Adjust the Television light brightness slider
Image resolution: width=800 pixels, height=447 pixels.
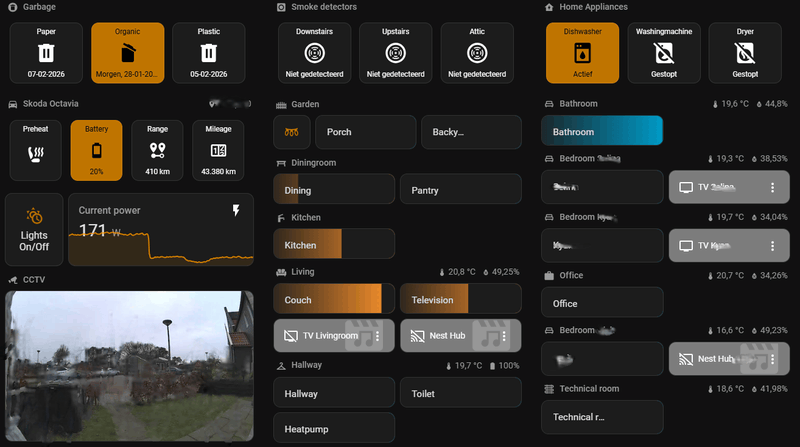[x=461, y=299]
